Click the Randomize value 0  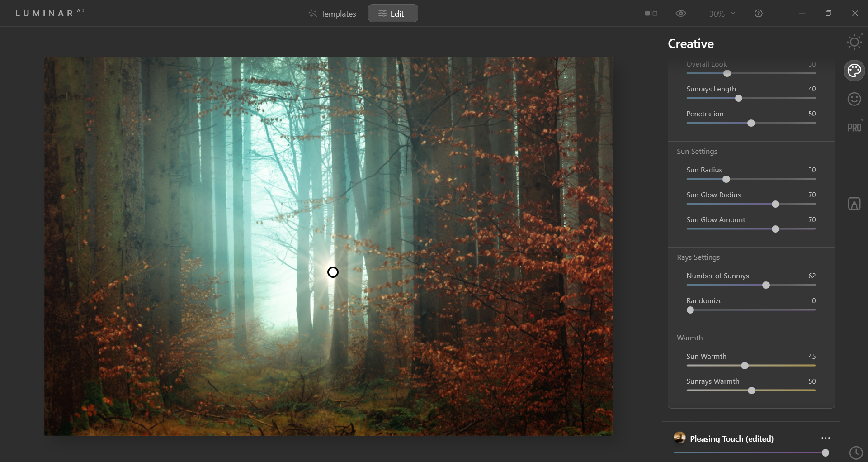point(814,301)
